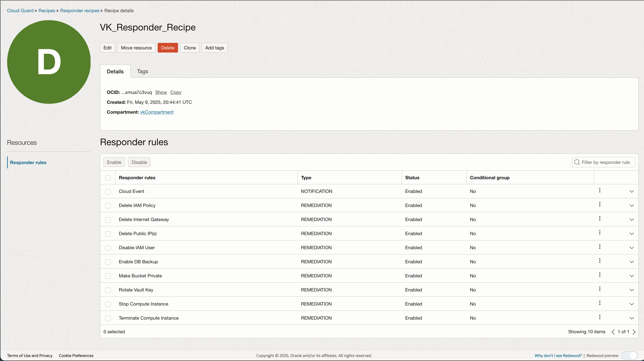
Task: Open three-dot menu for Delete IAM Policy
Action: tap(599, 204)
